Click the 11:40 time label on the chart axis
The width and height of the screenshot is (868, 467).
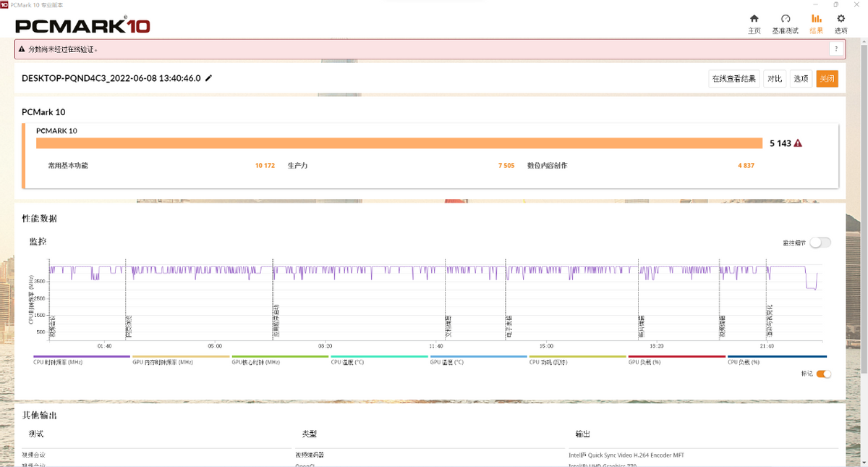point(435,346)
